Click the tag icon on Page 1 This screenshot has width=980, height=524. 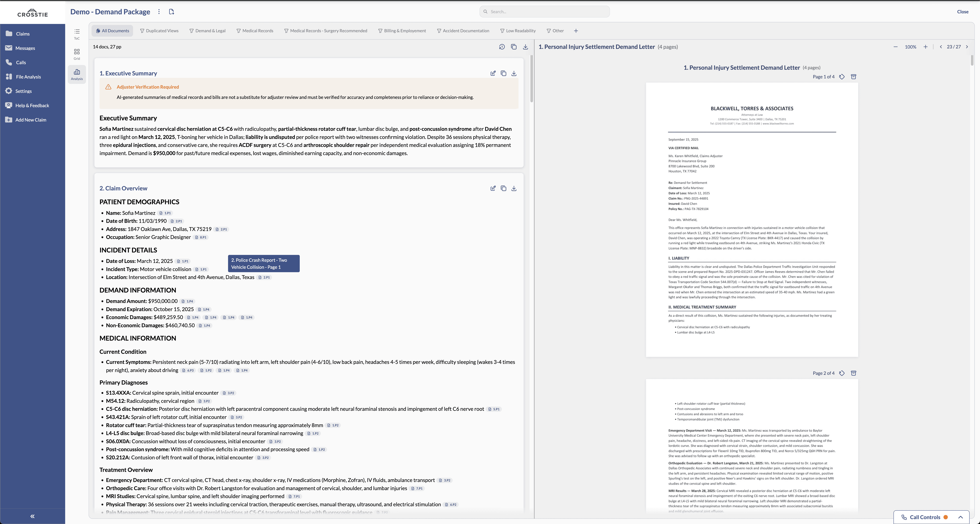[842, 77]
